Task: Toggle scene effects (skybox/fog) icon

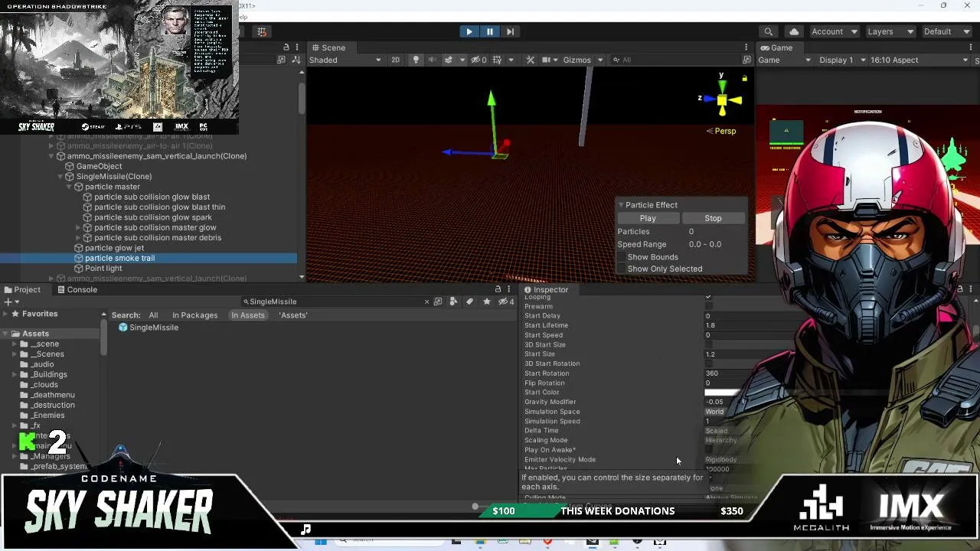Action: [449, 60]
